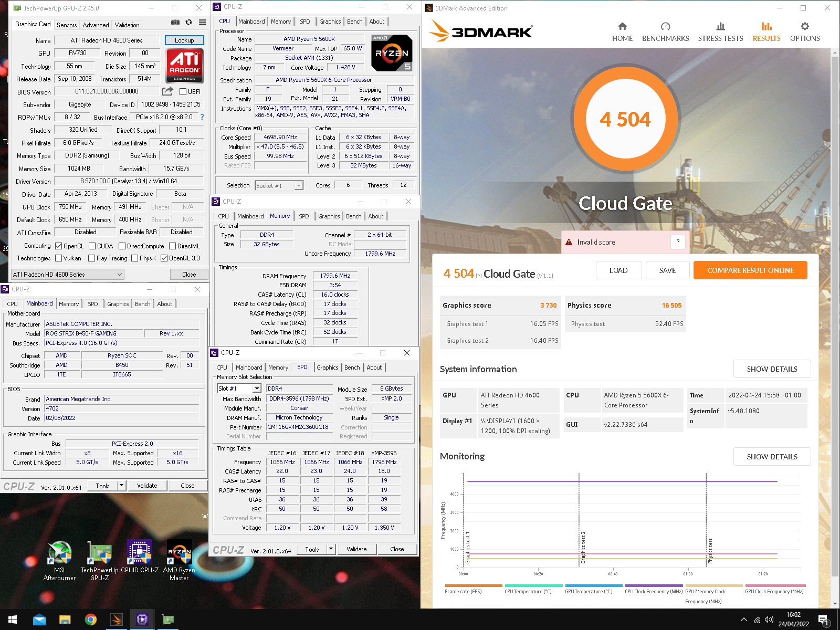This screenshot has height=630, width=840.
Task: Open 3DMark Options gear
Action: pyautogui.click(x=805, y=32)
